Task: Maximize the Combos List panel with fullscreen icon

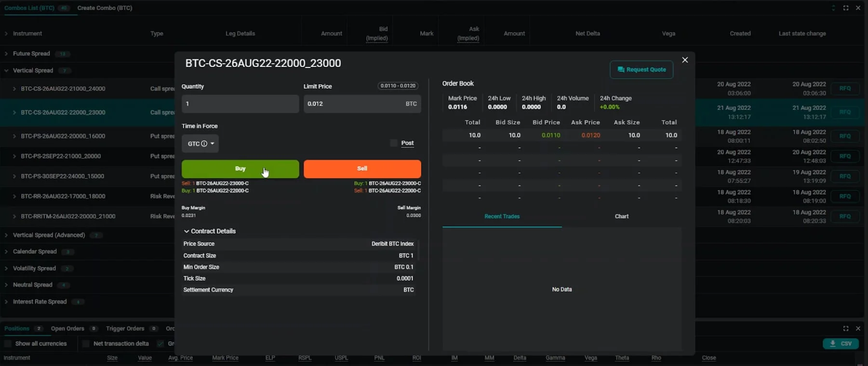Action: click(x=846, y=8)
